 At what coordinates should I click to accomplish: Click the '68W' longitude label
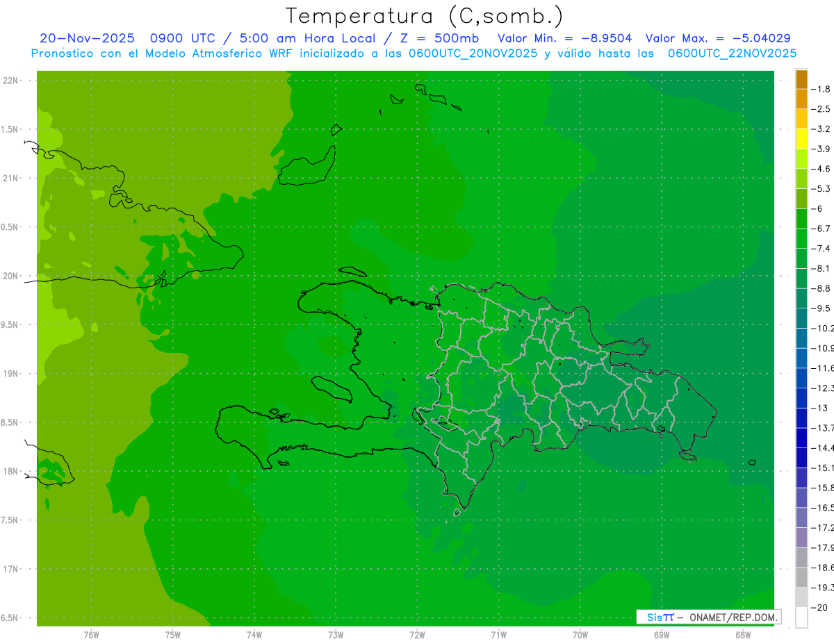[x=743, y=635]
